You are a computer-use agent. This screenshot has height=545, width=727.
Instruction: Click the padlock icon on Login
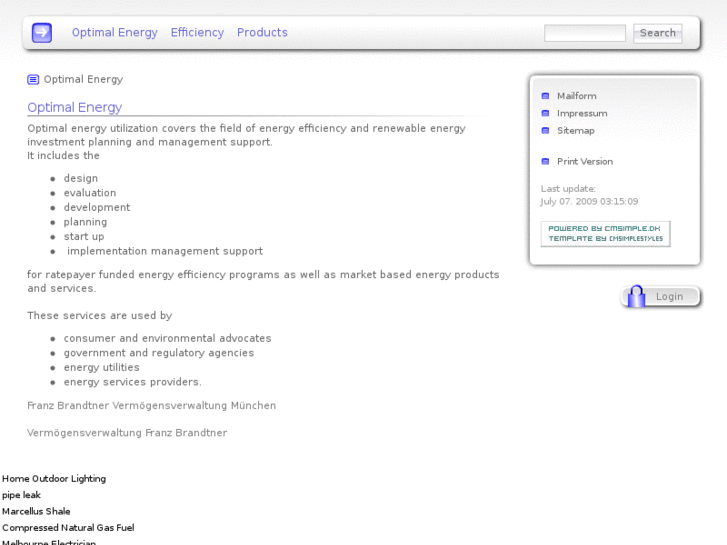pyautogui.click(x=636, y=296)
